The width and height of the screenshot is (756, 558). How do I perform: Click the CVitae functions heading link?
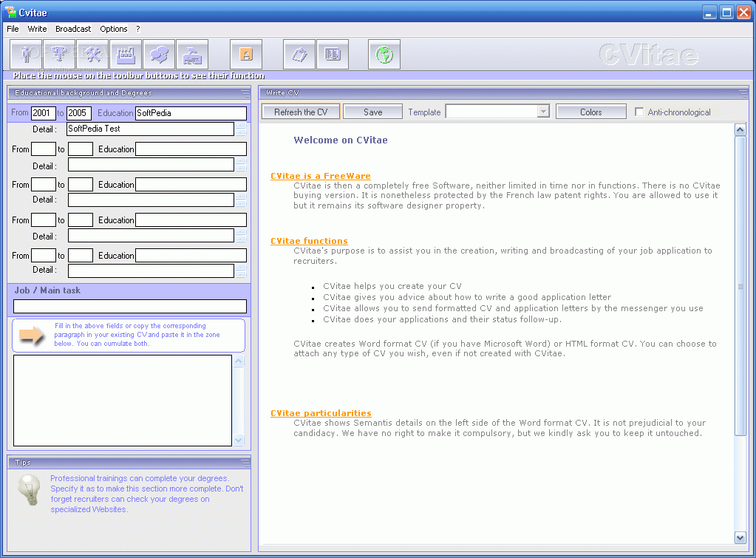pyautogui.click(x=309, y=241)
